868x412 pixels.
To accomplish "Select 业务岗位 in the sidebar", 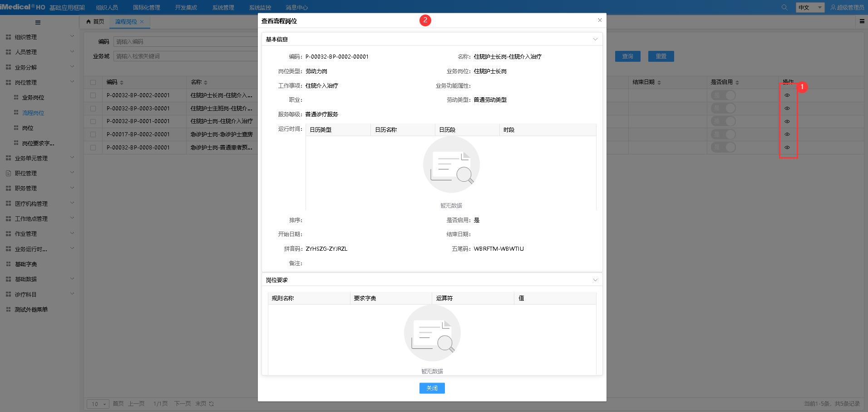I will tap(33, 98).
